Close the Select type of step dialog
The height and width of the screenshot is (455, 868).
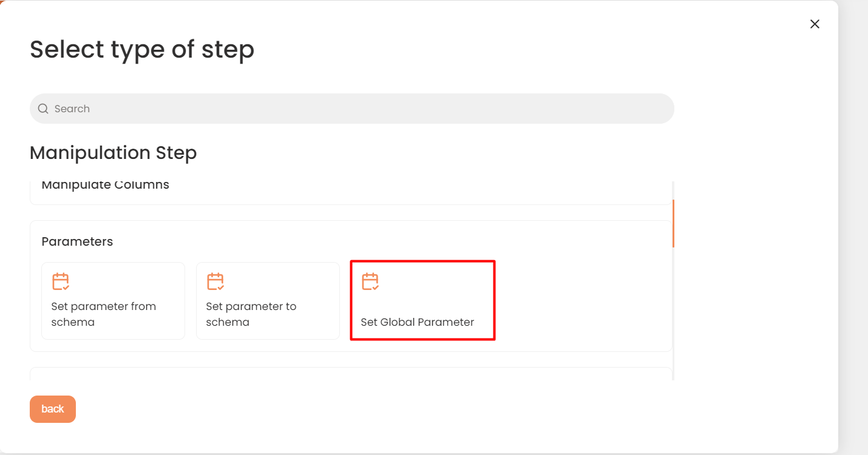pyautogui.click(x=815, y=24)
